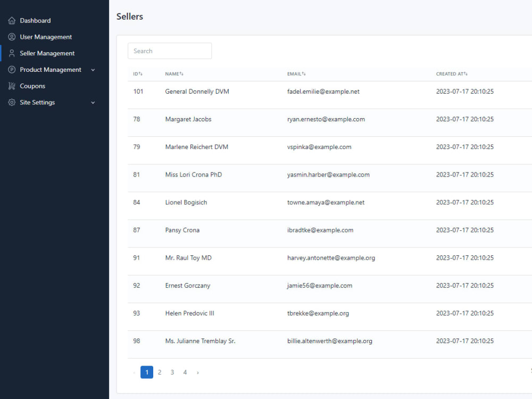Click the seller name Helen Predovic III
The image size is (532, 399).
pos(190,313)
